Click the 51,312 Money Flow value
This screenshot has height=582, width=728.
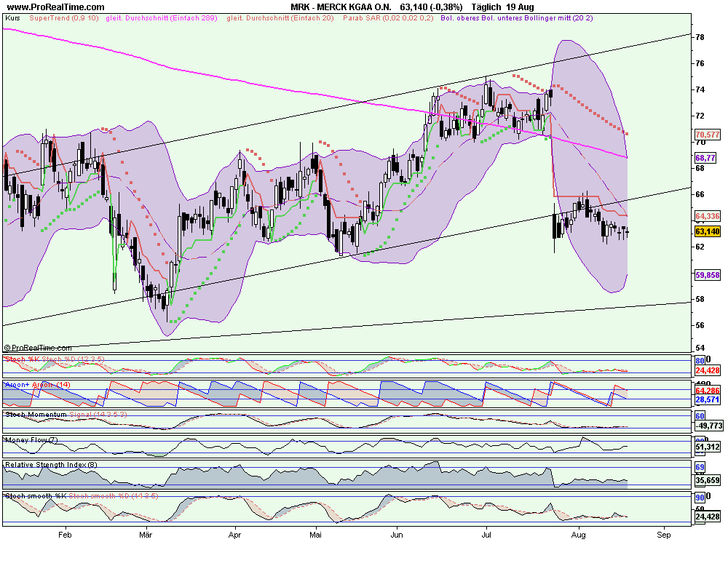708,447
